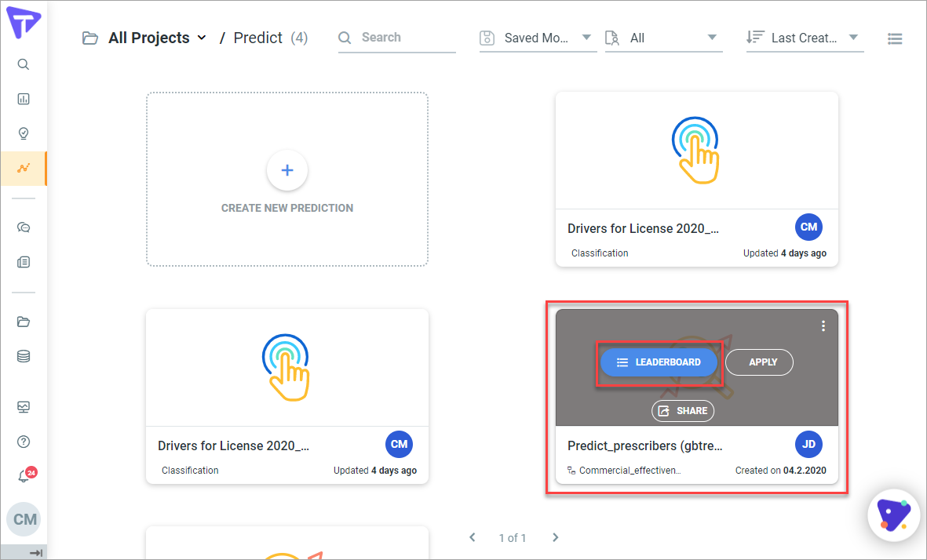Image resolution: width=927 pixels, height=560 pixels.
Task: Click the Leaderboard button
Action: point(659,362)
